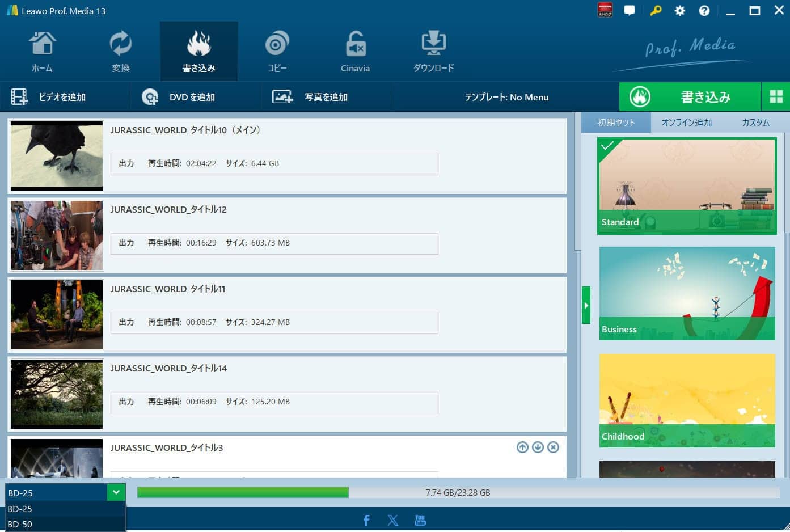Image resolution: width=790 pixels, height=532 pixels.
Task: Select BD-50 from the disc type list
Action: (x=20, y=524)
